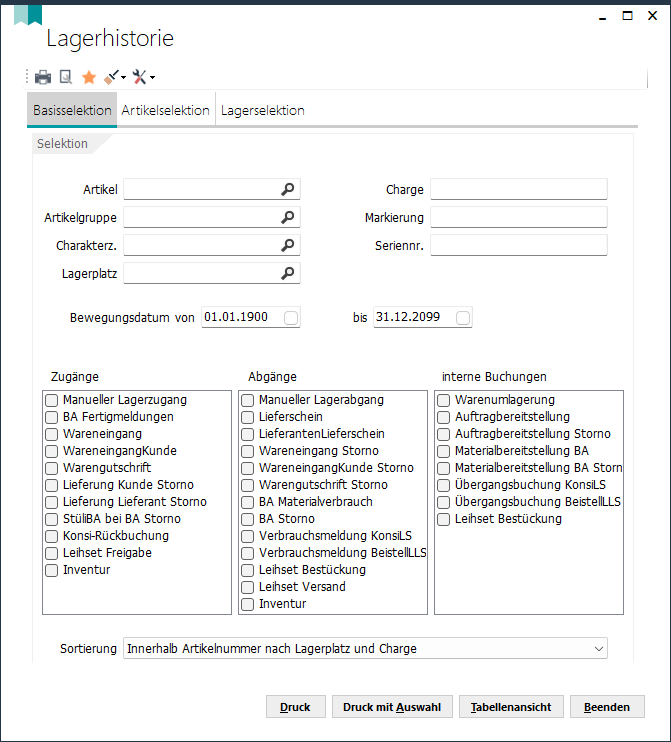
Task: Open the dropdown arrow beside the tools icon
Action: click(x=152, y=77)
